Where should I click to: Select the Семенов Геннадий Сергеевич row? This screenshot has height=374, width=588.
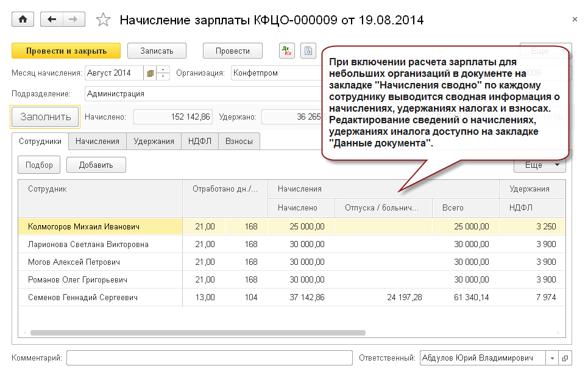83,297
